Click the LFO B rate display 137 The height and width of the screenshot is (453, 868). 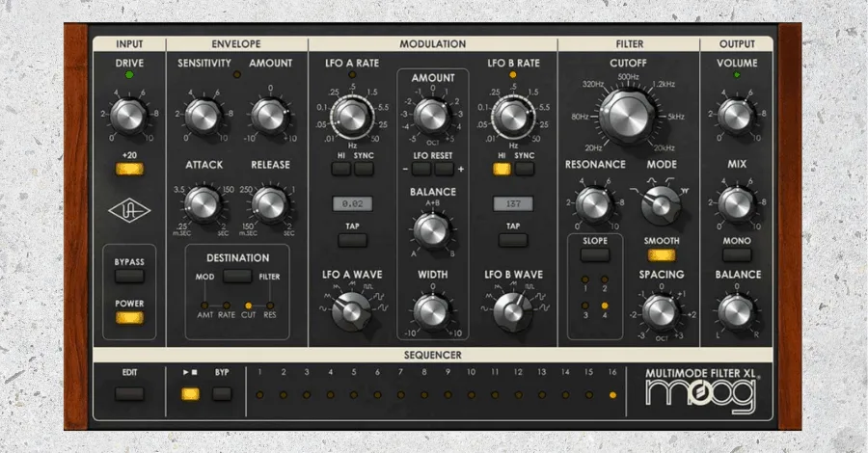513,203
